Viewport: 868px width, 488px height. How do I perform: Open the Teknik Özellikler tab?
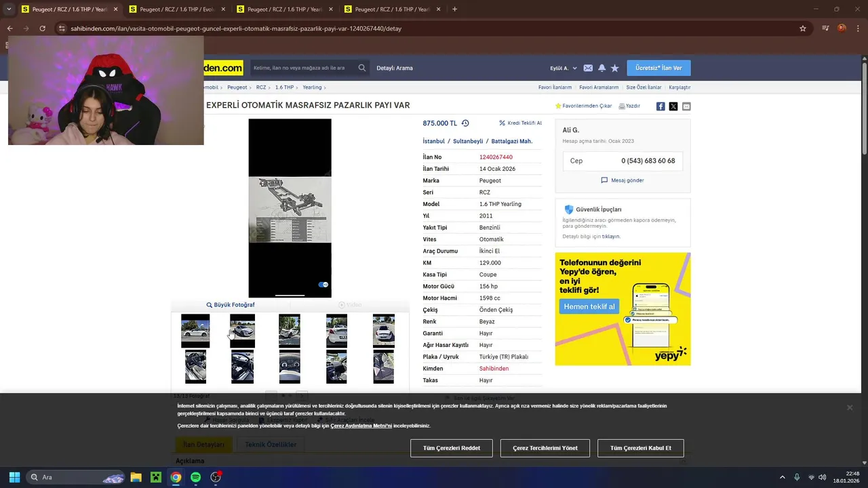pyautogui.click(x=271, y=445)
